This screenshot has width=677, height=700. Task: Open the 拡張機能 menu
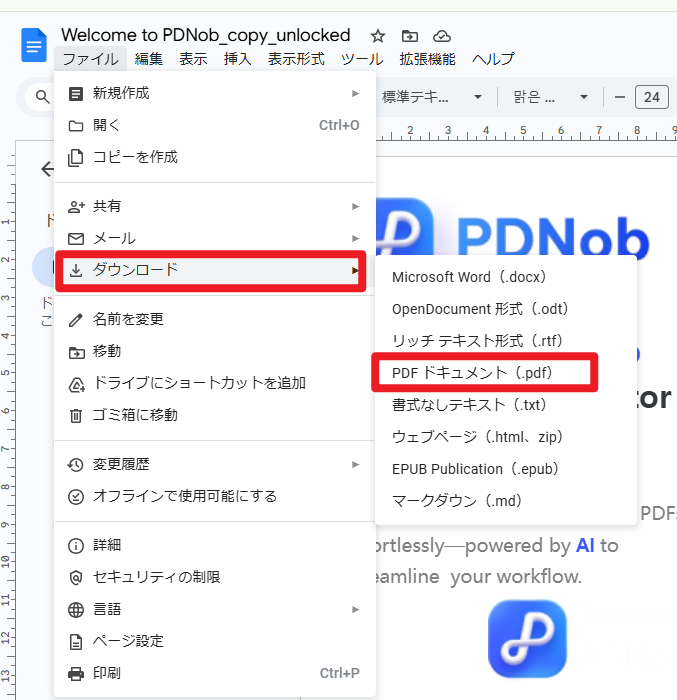pyautogui.click(x=427, y=59)
